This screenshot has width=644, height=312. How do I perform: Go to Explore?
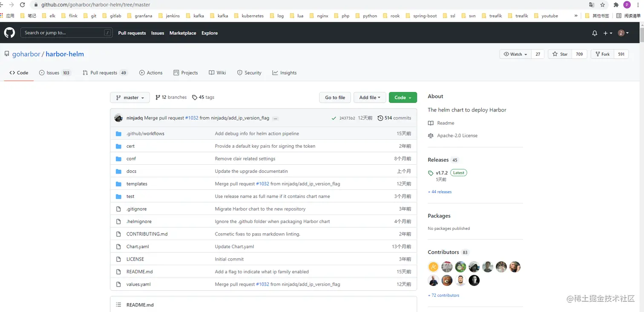210,33
